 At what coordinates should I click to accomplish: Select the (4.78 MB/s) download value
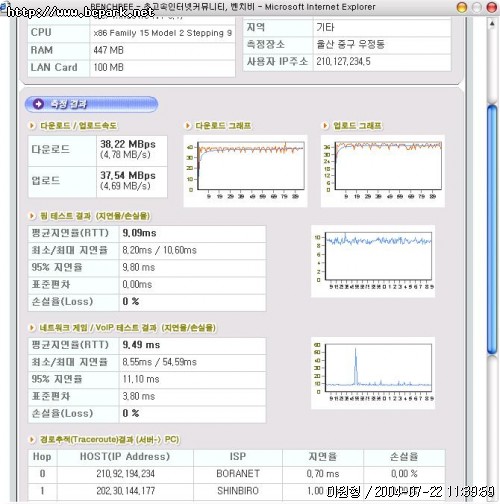point(125,155)
